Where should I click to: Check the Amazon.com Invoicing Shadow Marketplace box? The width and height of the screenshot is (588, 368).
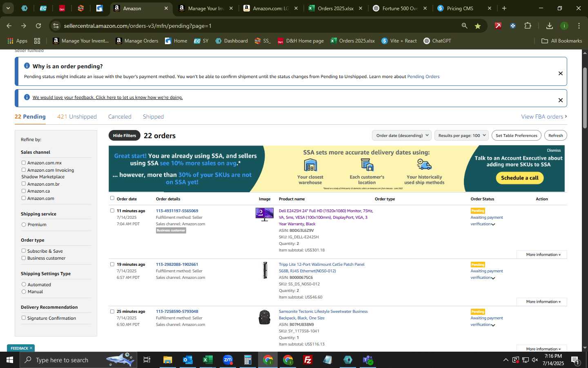point(24,170)
